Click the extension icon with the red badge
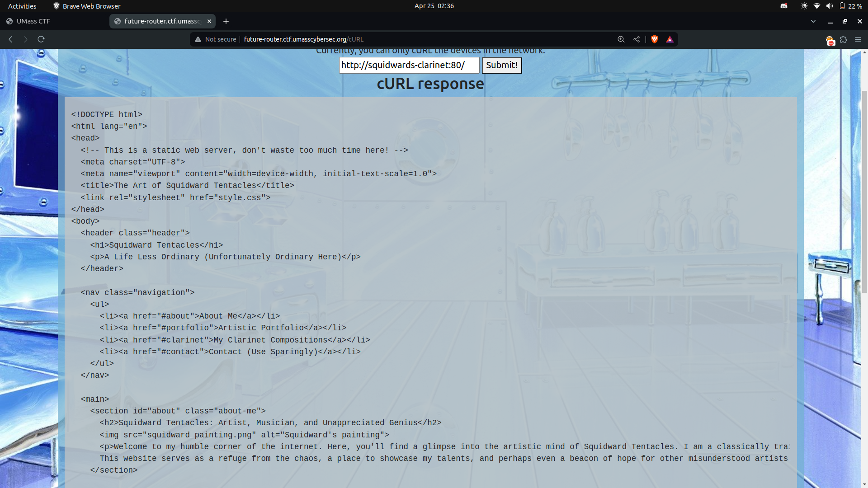868x488 pixels. point(830,40)
